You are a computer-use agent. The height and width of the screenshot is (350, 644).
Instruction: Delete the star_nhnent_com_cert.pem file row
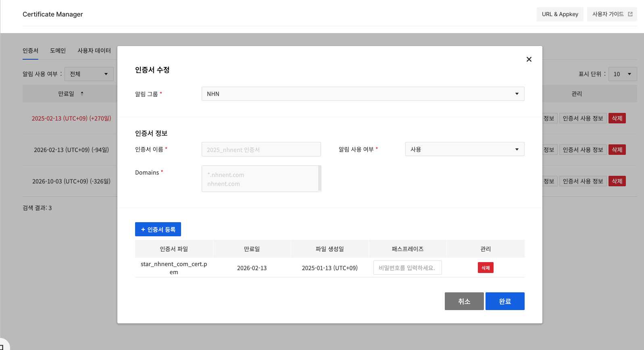(x=486, y=268)
